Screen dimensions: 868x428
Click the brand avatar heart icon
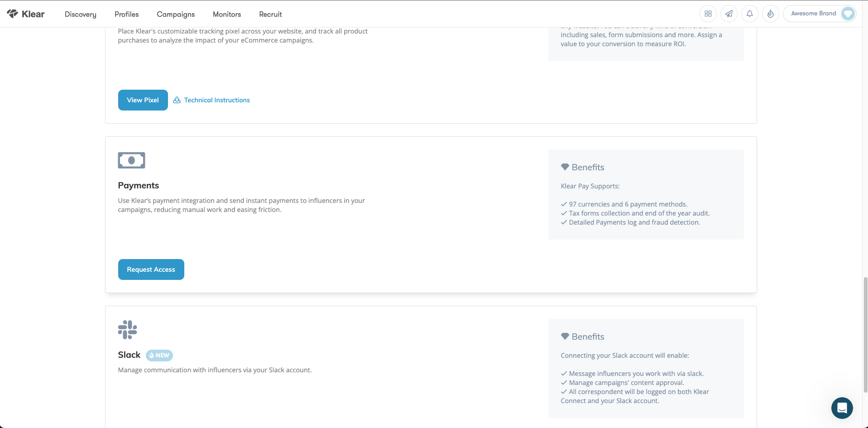[848, 14]
